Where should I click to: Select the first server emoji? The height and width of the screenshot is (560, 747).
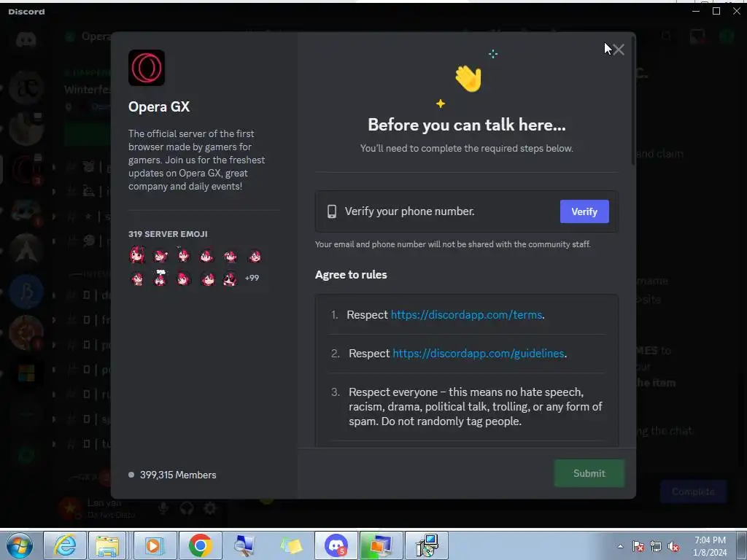click(x=136, y=255)
